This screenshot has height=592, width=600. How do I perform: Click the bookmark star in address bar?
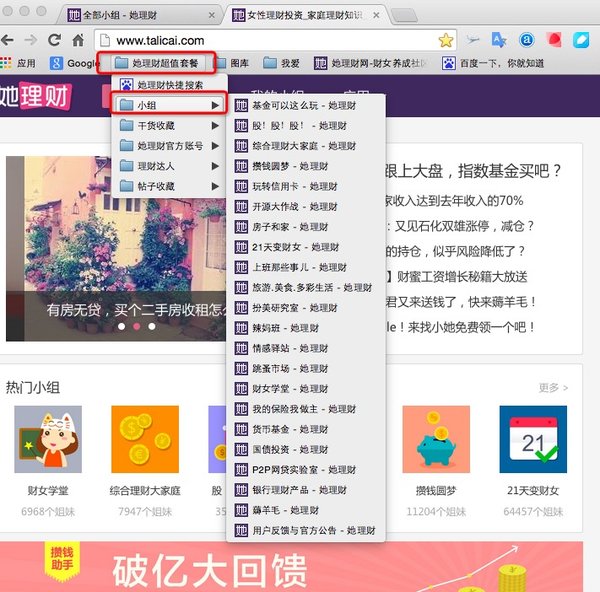[446, 40]
